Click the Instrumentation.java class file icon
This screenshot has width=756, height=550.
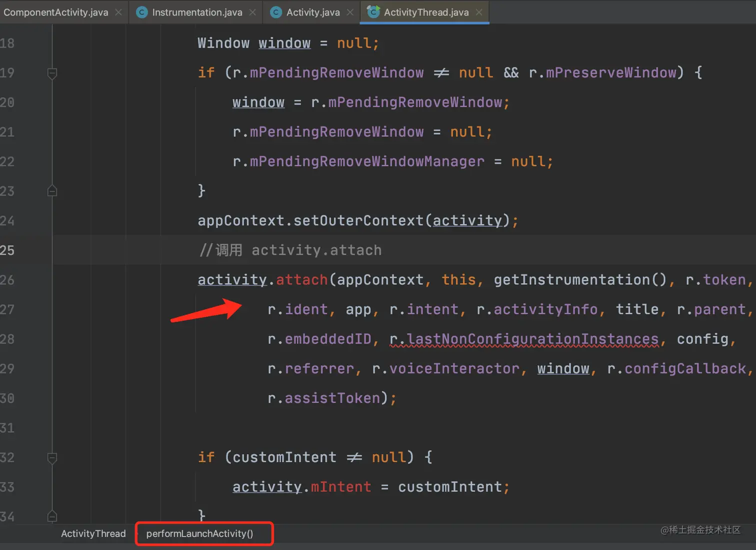142,12
